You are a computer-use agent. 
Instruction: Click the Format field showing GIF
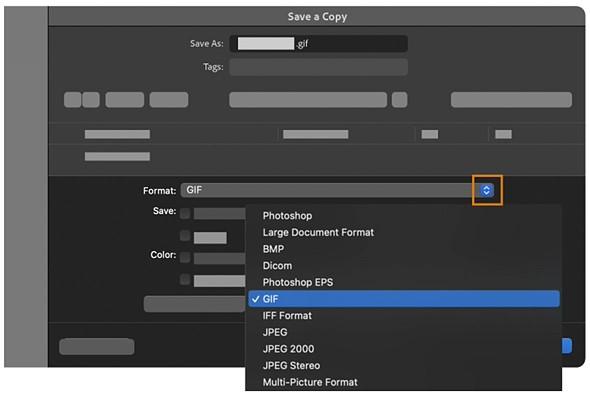(338, 190)
